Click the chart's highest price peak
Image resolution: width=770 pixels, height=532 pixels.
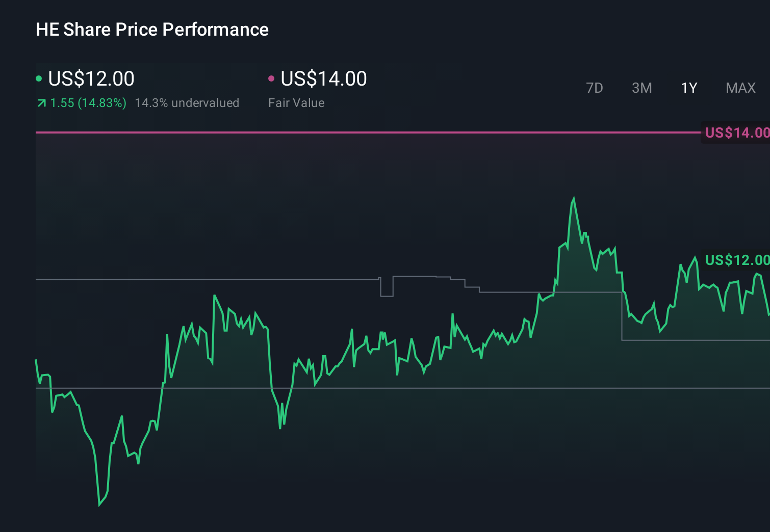click(574, 196)
